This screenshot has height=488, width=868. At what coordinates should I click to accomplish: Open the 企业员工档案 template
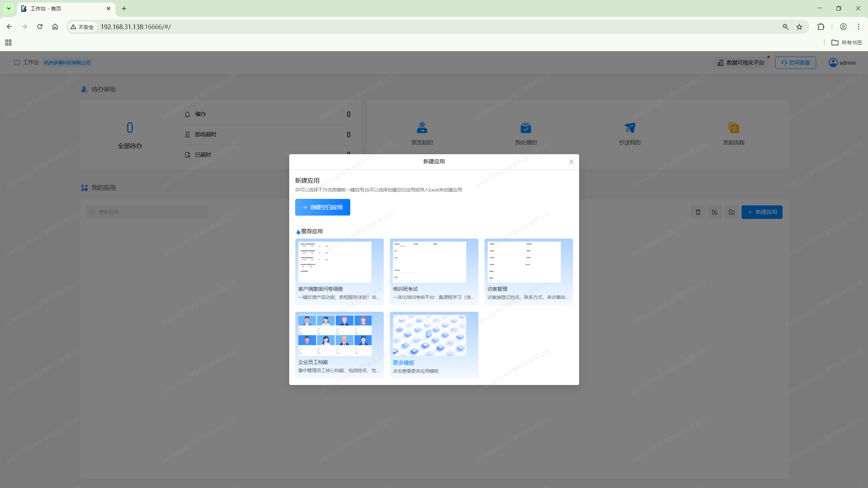[339, 345]
